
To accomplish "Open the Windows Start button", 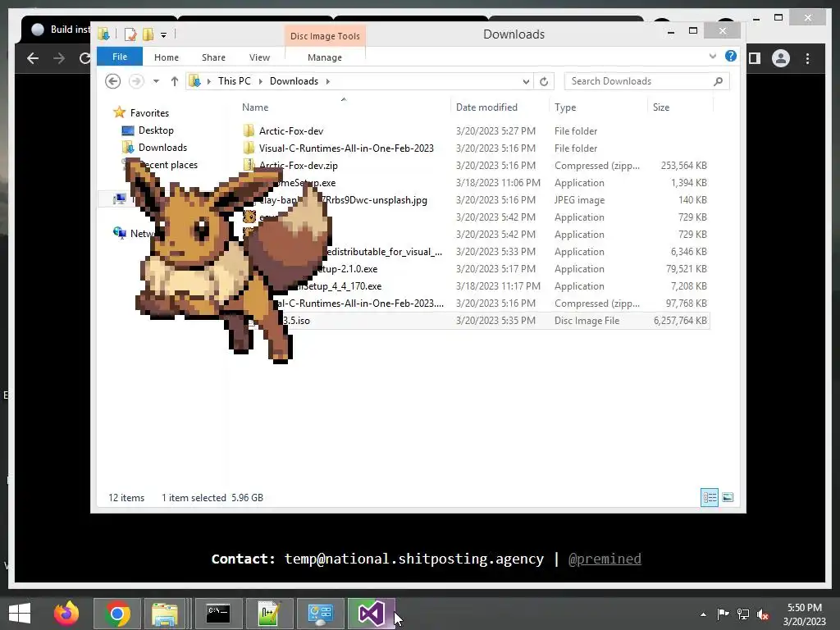I will pos(20,614).
